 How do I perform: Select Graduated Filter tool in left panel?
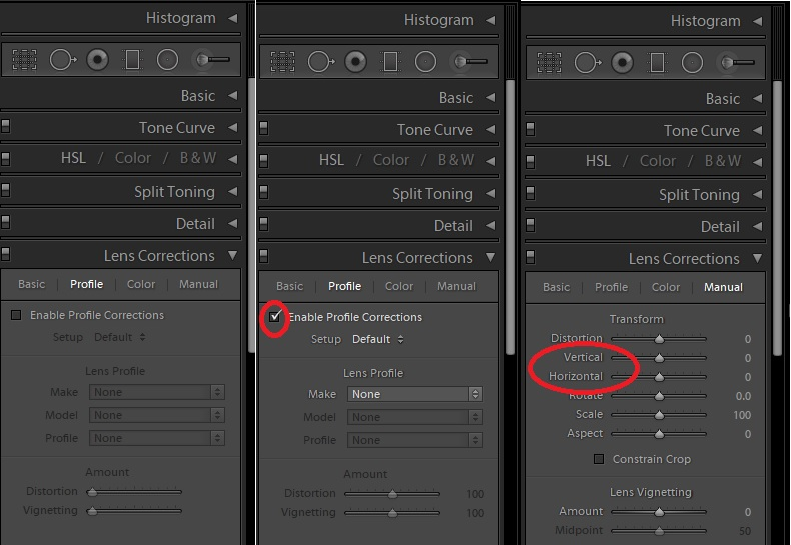tap(132, 60)
